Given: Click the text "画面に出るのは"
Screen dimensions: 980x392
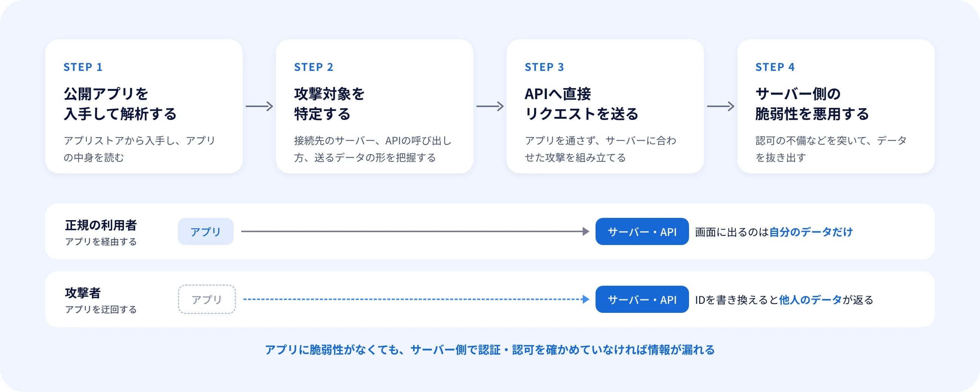Looking at the screenshot, I should click(732, 232).
